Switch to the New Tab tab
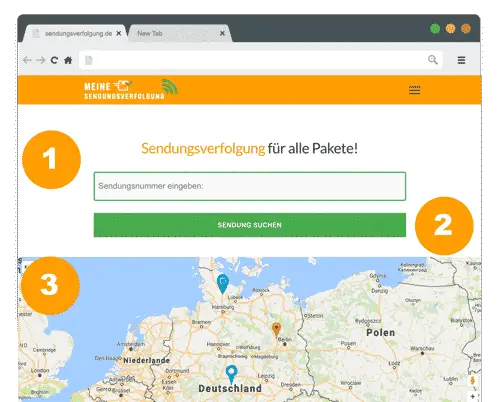Image resolution: width=500 pixels, height=402 pixels. tap(180, 33)
